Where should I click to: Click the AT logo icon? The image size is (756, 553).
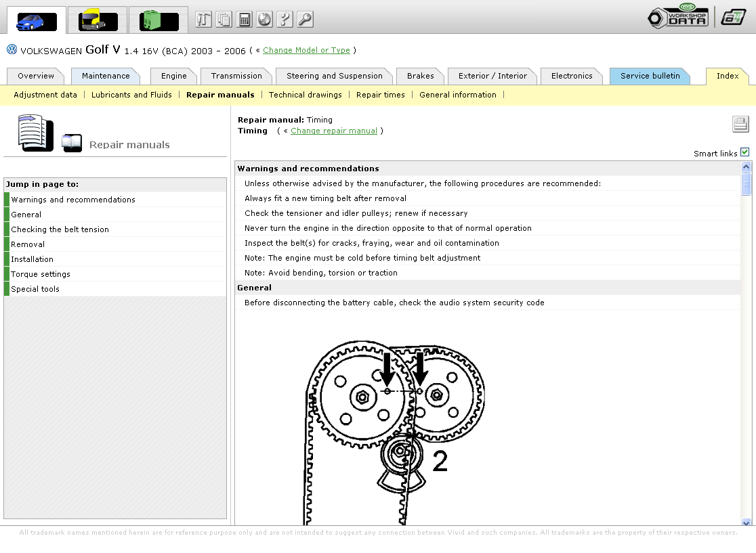click(x=734, y=18)
